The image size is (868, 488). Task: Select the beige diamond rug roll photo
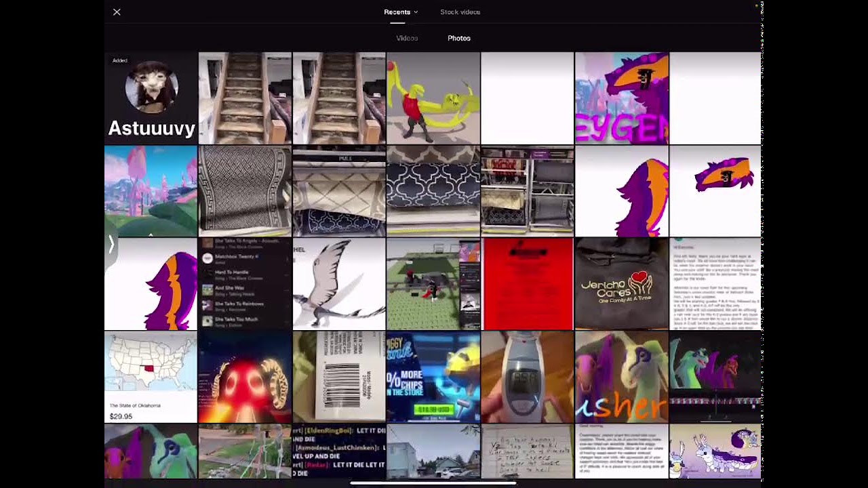click(339, 191)
